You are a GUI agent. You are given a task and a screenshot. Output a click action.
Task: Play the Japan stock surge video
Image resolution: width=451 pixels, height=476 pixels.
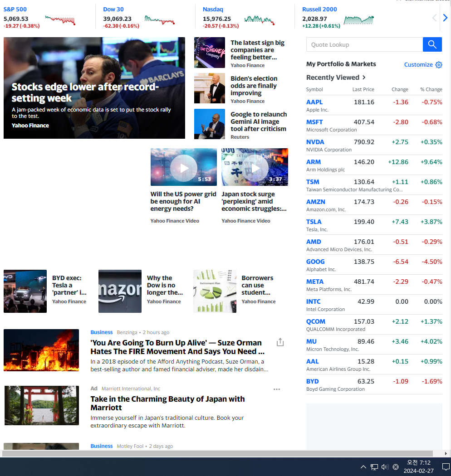pyautogui.click(x=255, y=168)
